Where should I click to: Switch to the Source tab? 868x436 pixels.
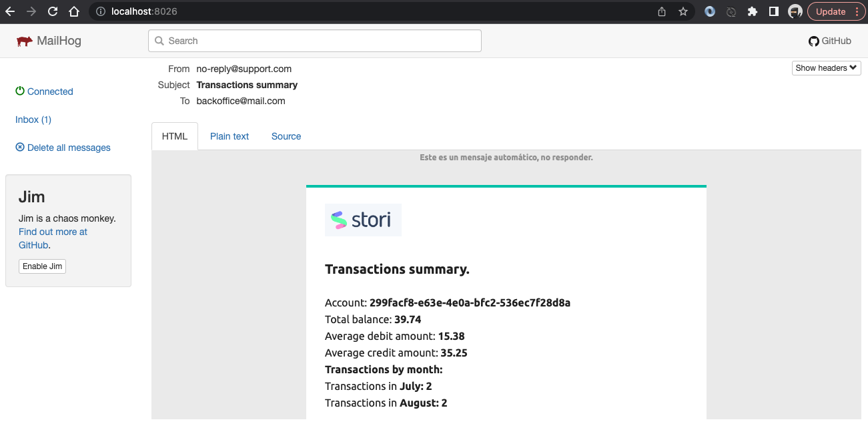286,136
